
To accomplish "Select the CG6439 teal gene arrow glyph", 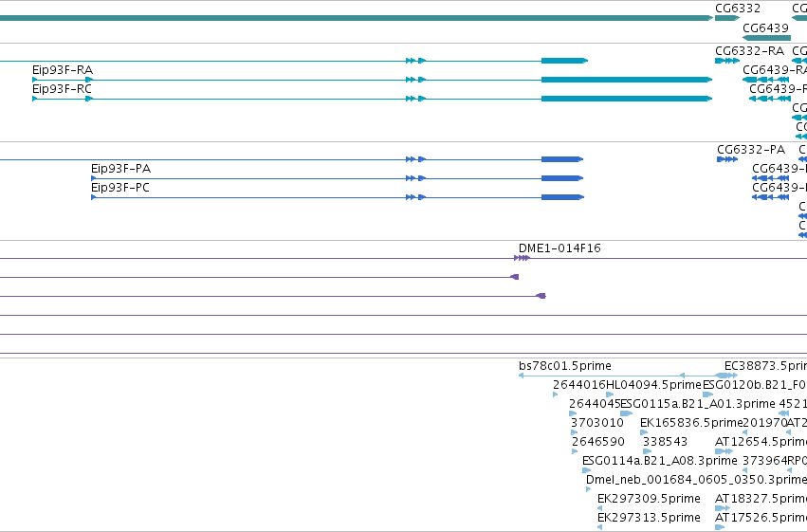I will pos(767,38).
